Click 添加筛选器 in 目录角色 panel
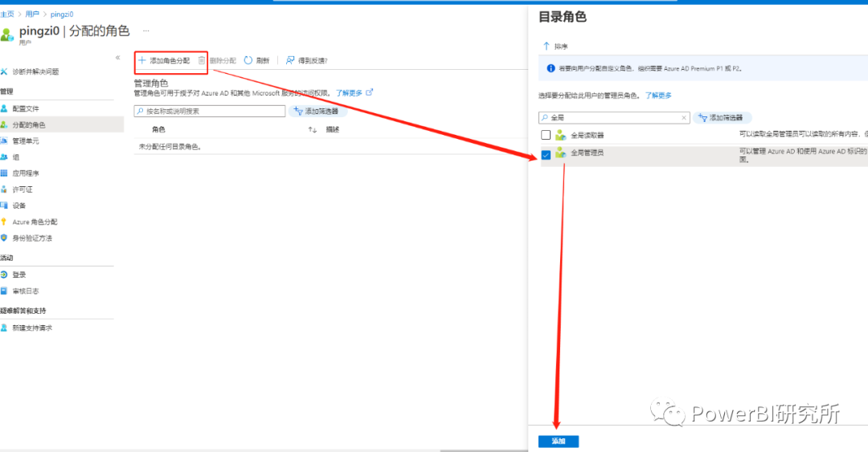The height and width of the screenshot is (452, 868). pos(722,117)
